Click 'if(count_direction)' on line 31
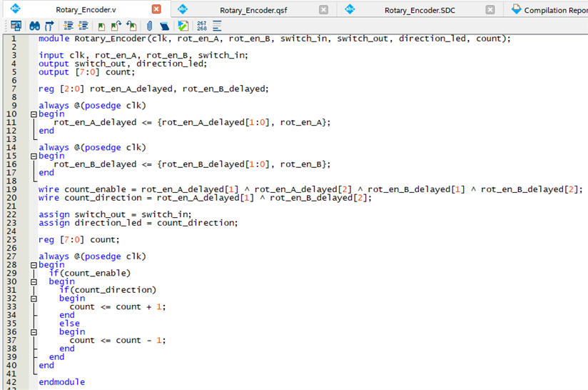Screen dimensions: 588x390 pos(108,290)
